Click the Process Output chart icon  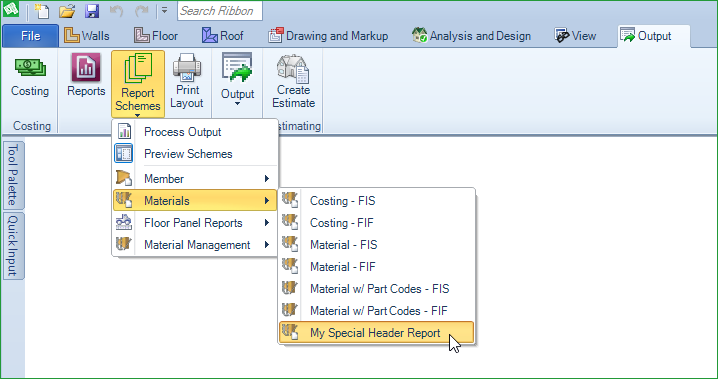pyautogui.click(x=124, y=132)
